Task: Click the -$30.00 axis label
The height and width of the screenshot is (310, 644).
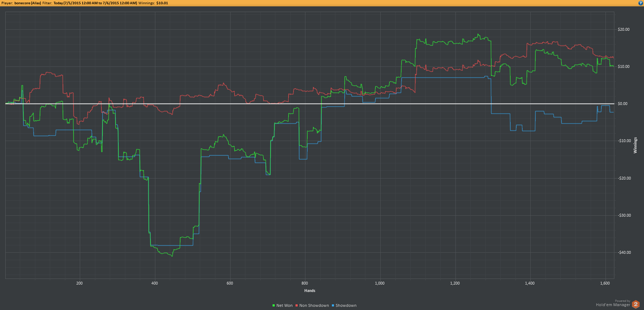Action: (x=624, y=215)
